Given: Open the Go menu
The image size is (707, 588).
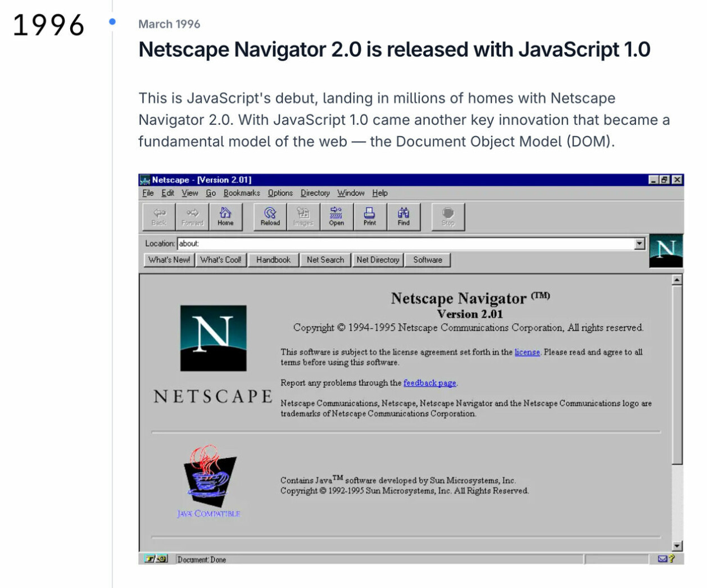Looking at the screenshot, I should [211, 193].
